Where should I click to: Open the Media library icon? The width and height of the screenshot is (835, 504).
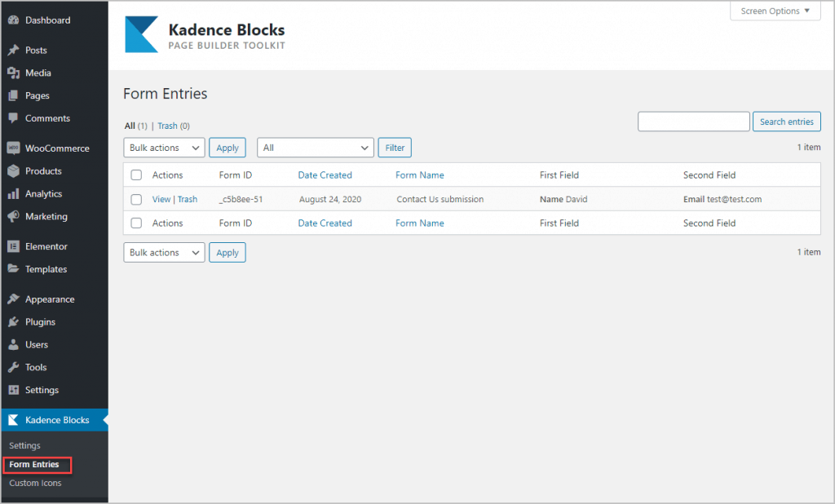point(14,73)
